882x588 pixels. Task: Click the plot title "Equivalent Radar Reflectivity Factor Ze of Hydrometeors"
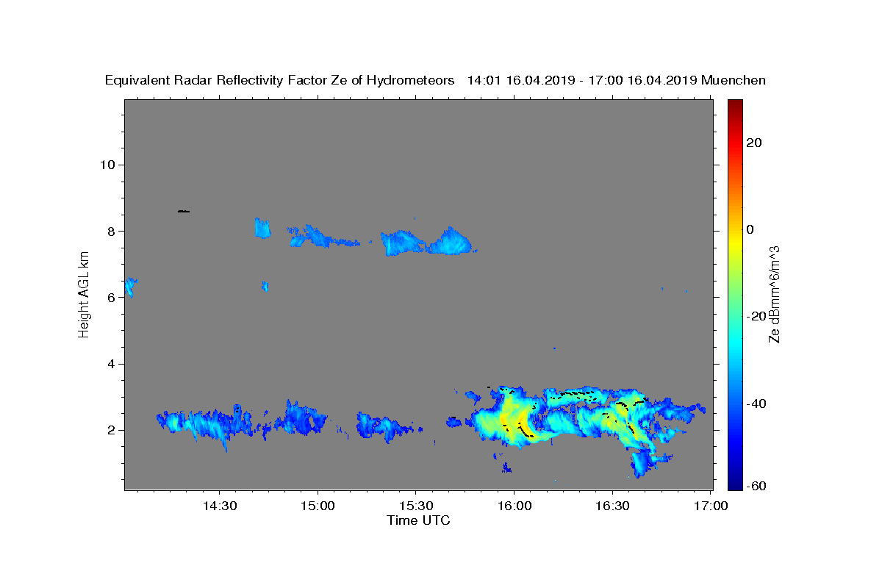point(279,80)
